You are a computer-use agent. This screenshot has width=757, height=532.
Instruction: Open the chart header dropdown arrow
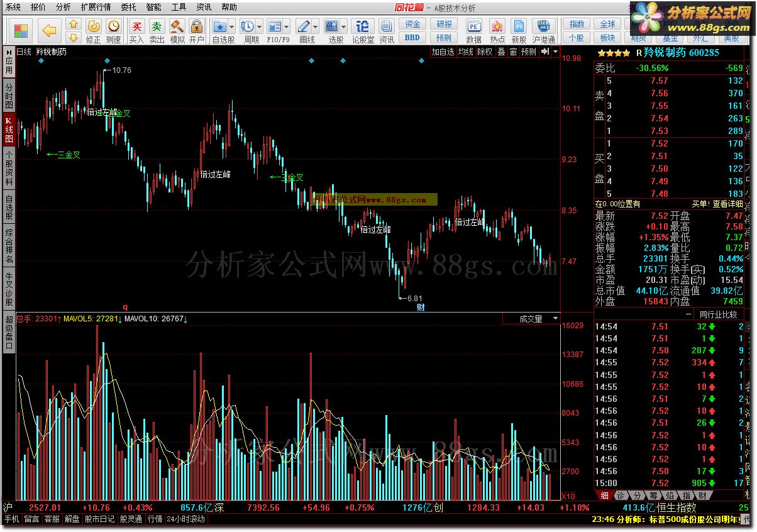tap(555, 52)
